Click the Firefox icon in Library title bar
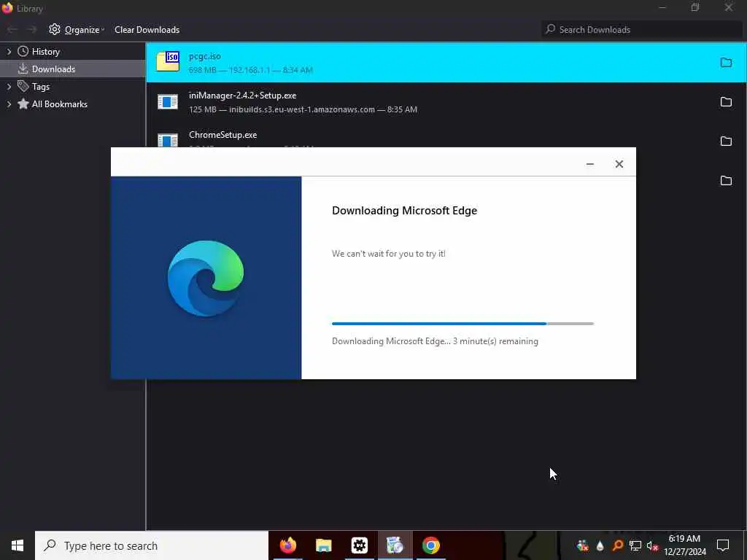The height and width of the screenshot is (560, 747). [7, 8]
